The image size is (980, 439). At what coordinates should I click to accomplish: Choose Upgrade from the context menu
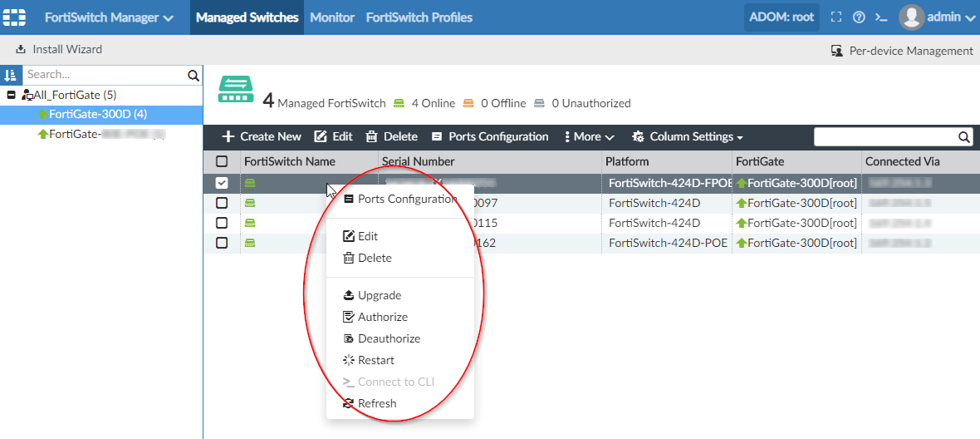tap(379, 295)
